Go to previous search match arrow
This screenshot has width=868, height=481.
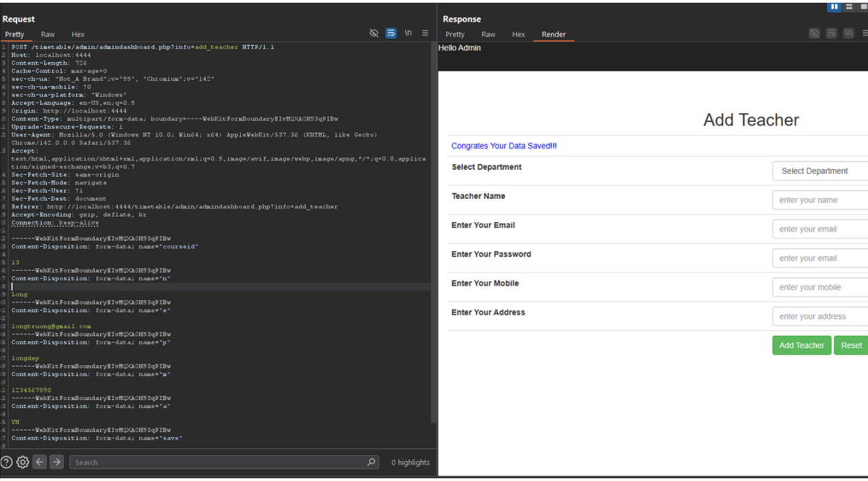point(40,462)
